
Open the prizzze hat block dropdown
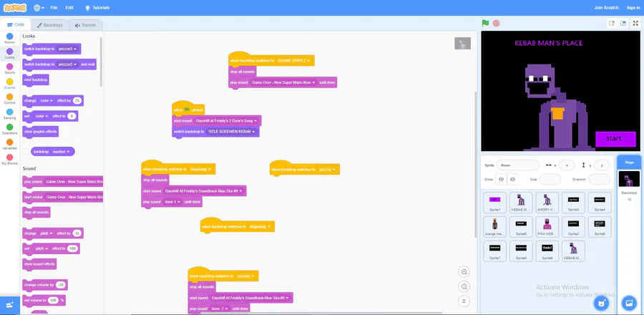[x=327, y=170]
